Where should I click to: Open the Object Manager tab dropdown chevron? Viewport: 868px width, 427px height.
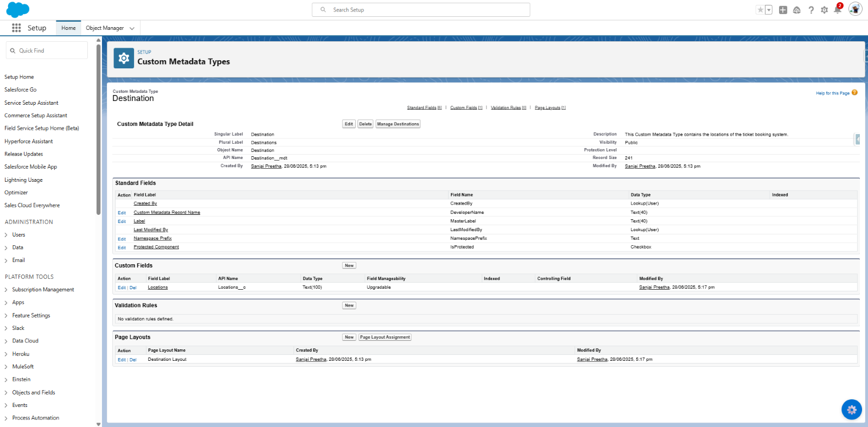[132, 28]
